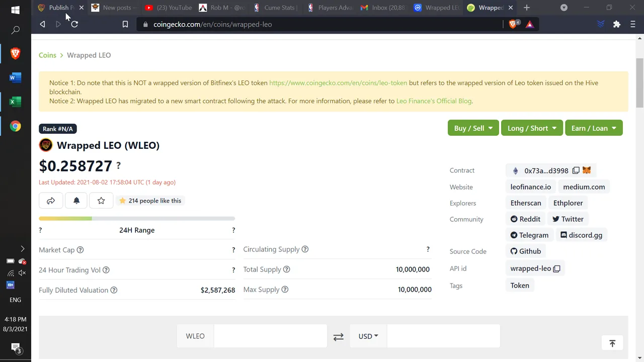The height and width of the screenshot is (362, 644).
Task: Open Microsoft Excel from the taskbar
Action: (x=15, y=102)
